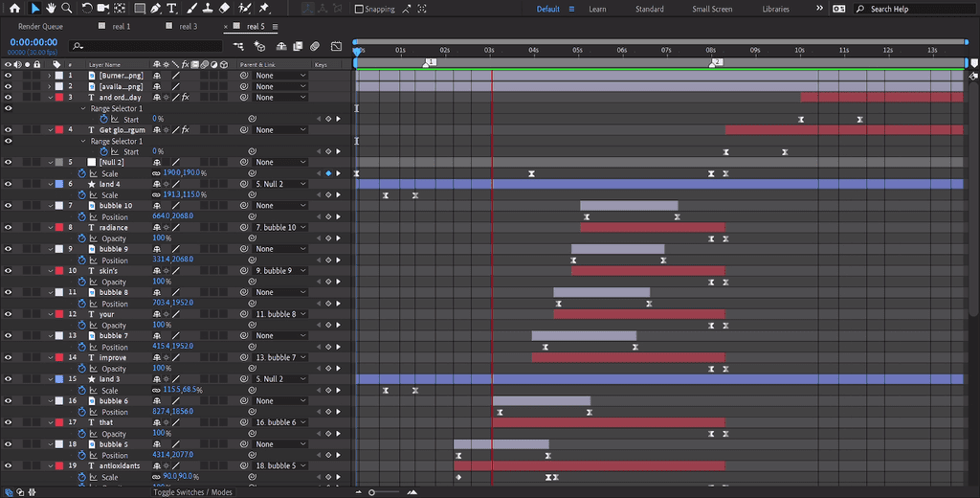Click the Home icon in the toolbar
Screen dimensions: 980x498
(x=14, y=9)
